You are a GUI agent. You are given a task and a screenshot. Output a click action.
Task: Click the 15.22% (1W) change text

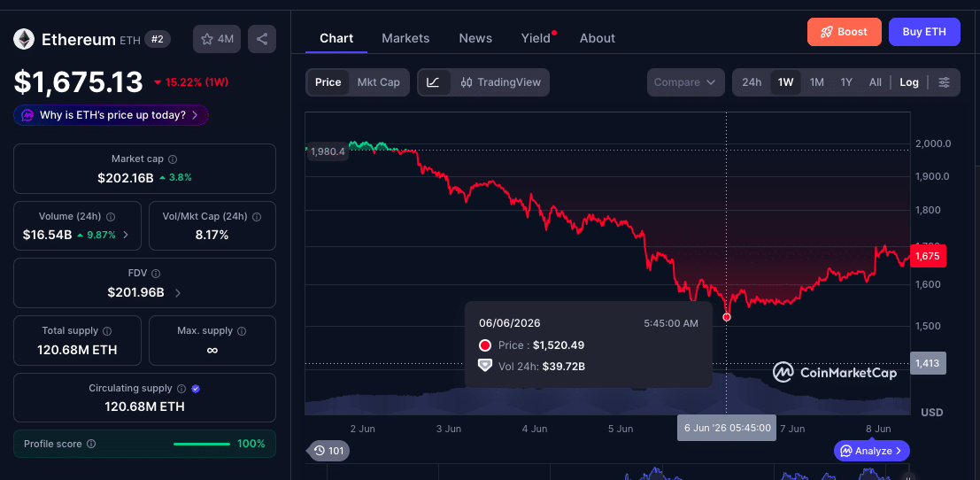coord(197,81)
